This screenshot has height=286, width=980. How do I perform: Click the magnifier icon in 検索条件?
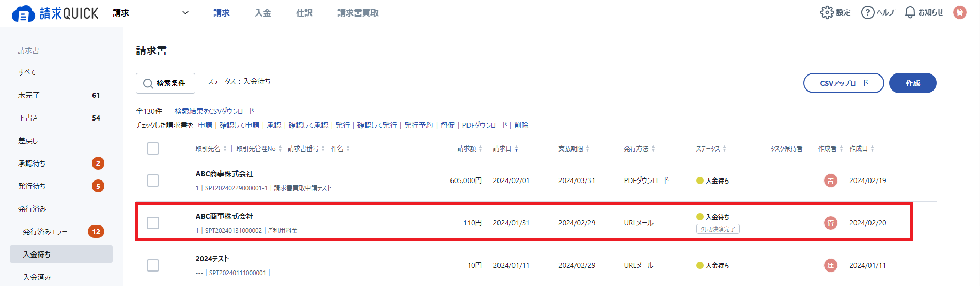tap(148, 83)
